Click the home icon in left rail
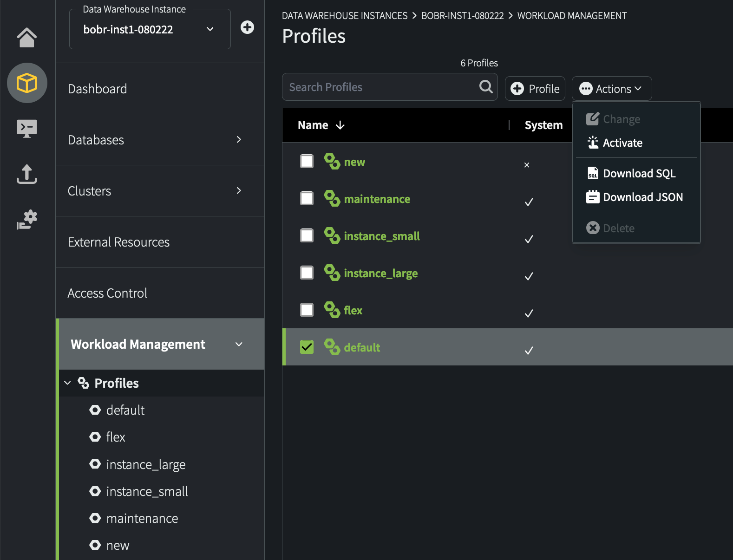Image resolution: width=733 pixels, height=560 pixels. click(26, 38)
